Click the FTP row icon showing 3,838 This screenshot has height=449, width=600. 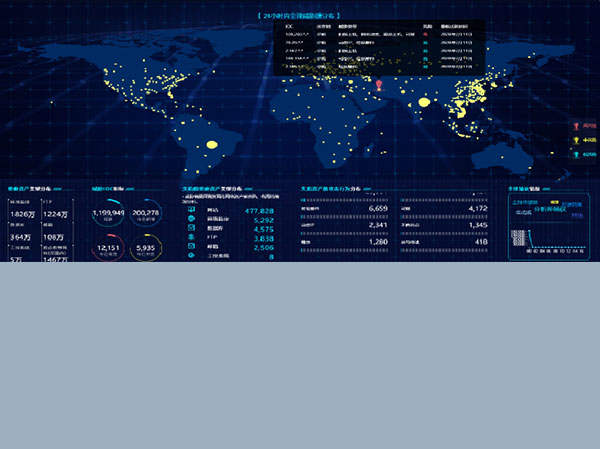(x=191, y=238)
